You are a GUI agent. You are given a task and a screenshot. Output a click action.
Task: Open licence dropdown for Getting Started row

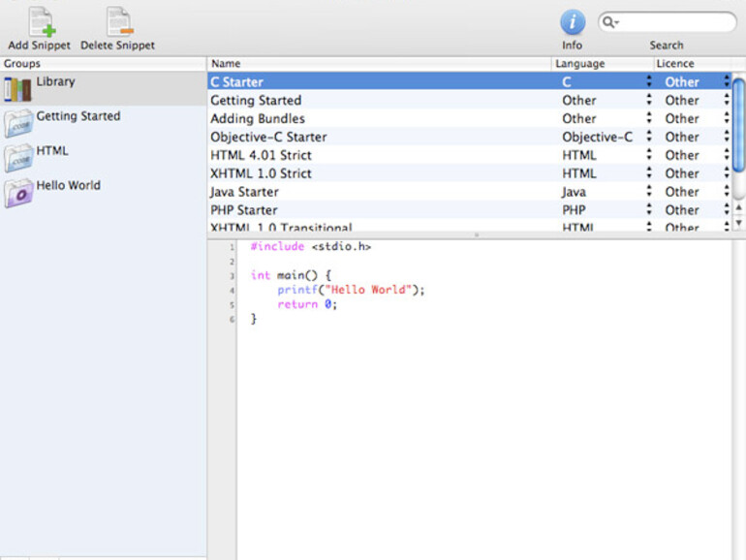tap(726, 101)
